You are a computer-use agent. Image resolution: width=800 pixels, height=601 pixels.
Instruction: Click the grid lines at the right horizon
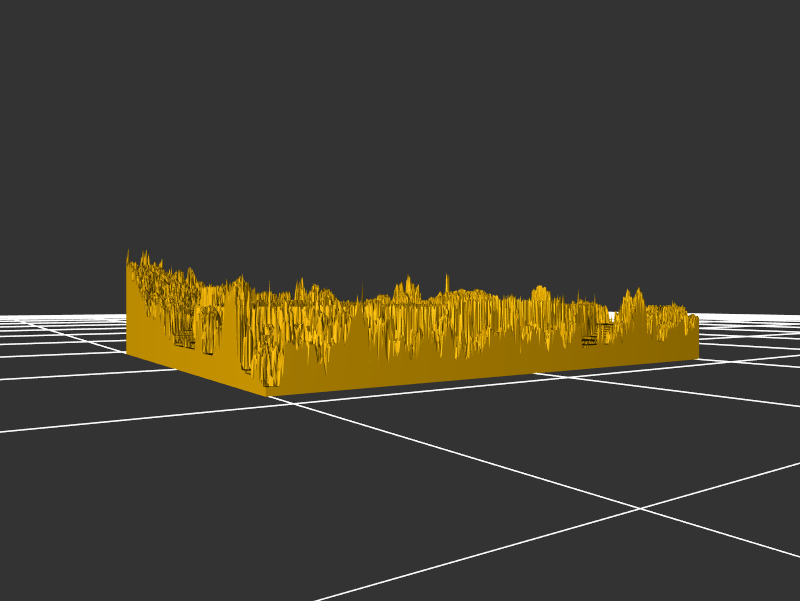pyautogui.click(x=750, y=325)
